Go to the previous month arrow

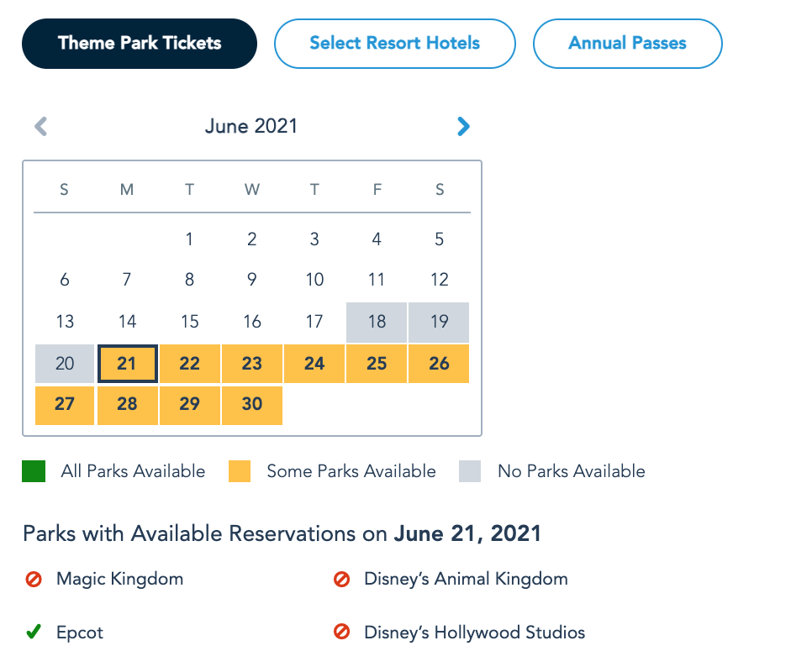pos(40,127)
